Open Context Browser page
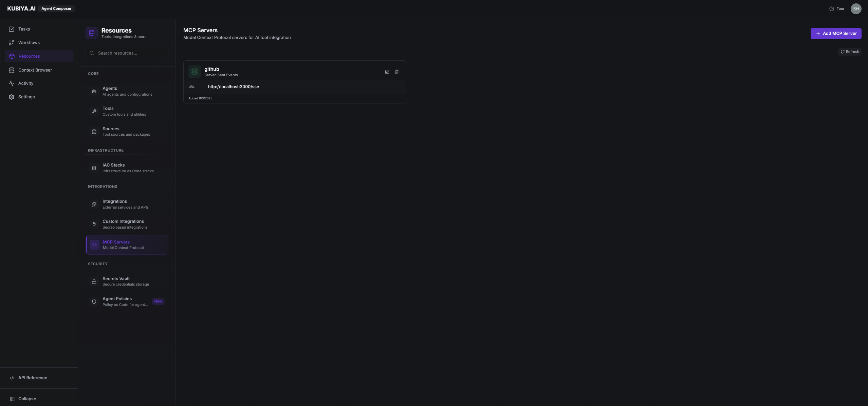 tap(39, 70)
